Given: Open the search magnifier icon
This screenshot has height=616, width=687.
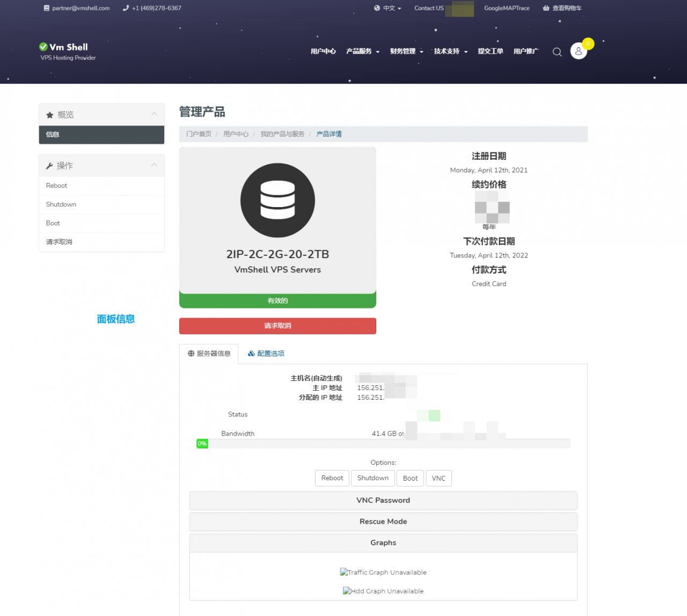Looking at the screenshot, I should (x=557, y=52).
